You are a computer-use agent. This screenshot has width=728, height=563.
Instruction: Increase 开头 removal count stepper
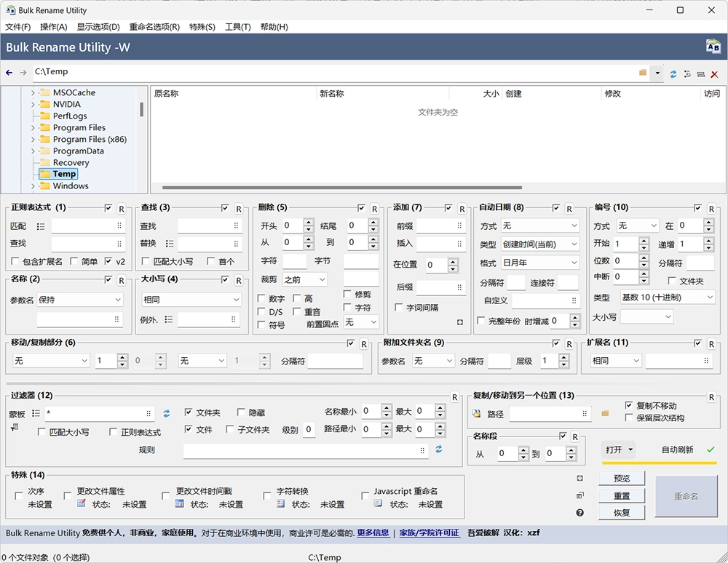(309, 223)
